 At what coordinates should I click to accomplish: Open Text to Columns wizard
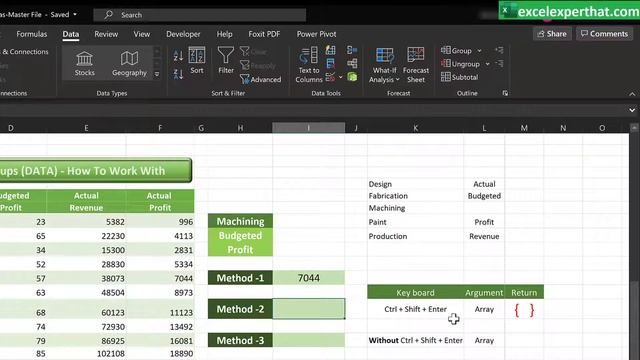coord(309,65)
